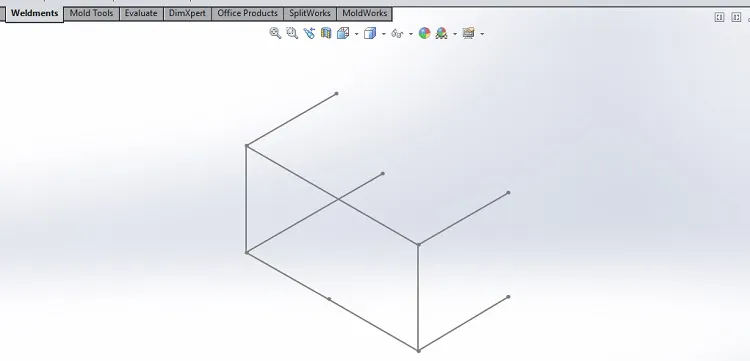The image size is (750, 361).
Task: Switch to the Evaluate tab
Action: point(141,13)
